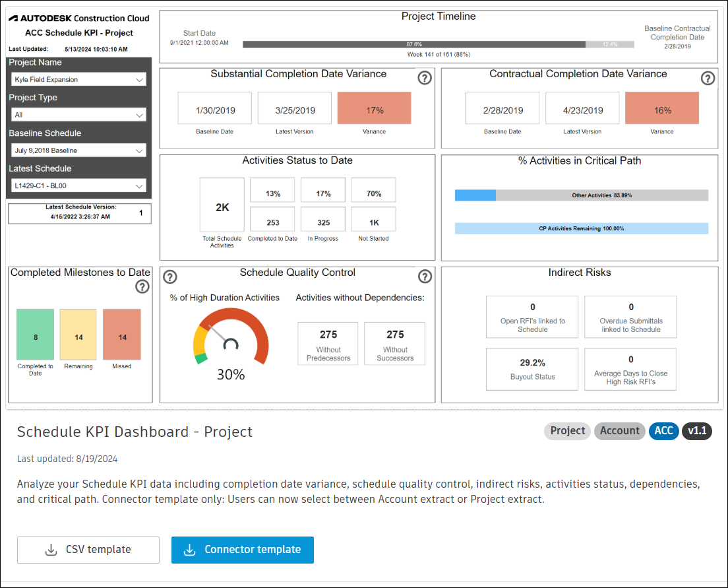Click Overdue Submittals linked to Schedule card
Viewport: 728px width, 588px height.
click(x=630, y=317)
